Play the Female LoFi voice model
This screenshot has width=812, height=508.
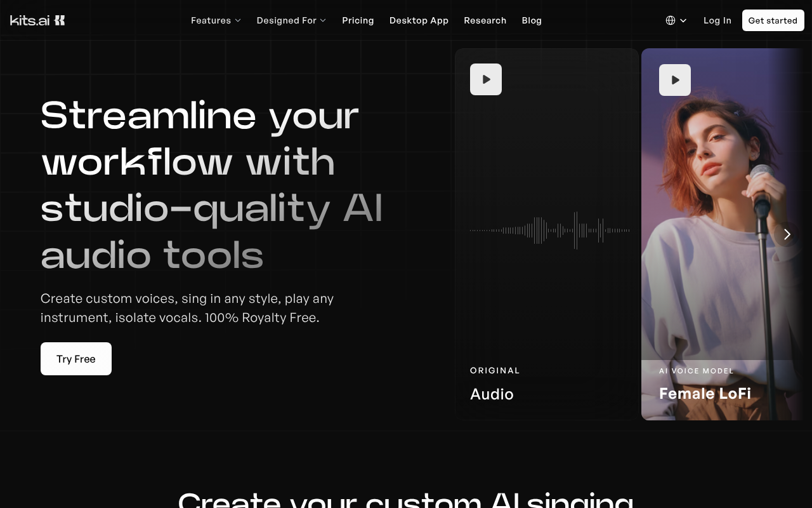pyautogui.click(x=675, y=80)
